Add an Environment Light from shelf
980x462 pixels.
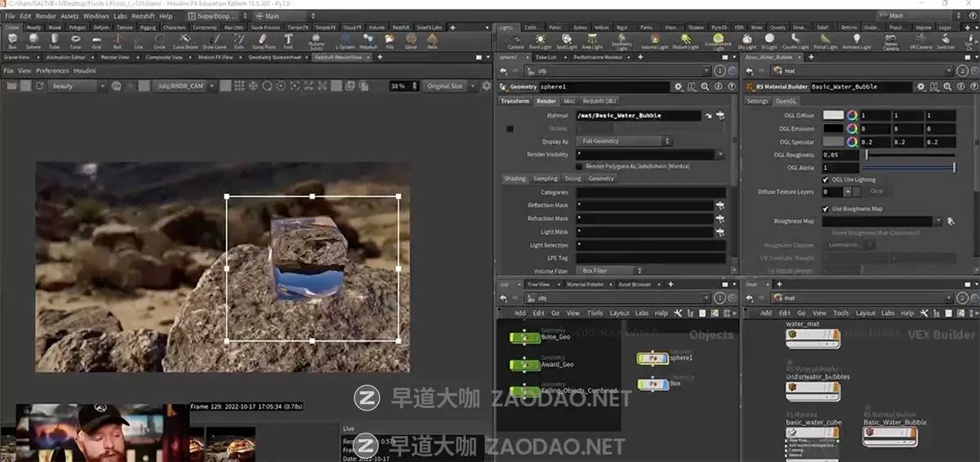click(719, 41)
